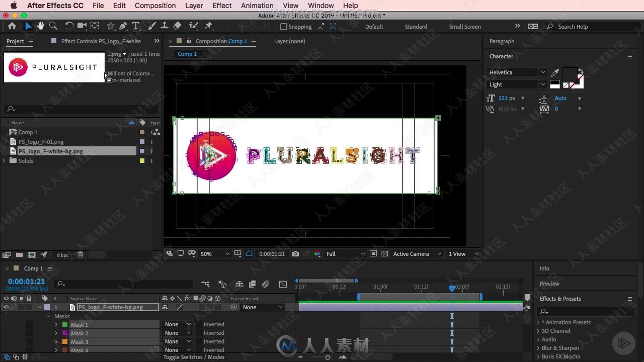This screenshot has width=644, height=362.
Task: Switch to the Small Screen workspace
Action: point(465,27)
